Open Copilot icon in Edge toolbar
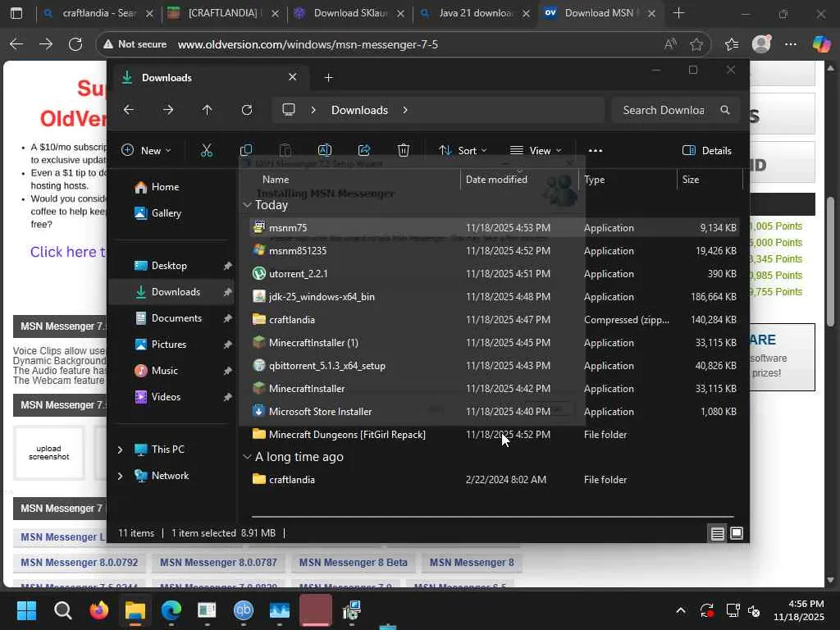The image size is (840, 630). pos(821,44)
